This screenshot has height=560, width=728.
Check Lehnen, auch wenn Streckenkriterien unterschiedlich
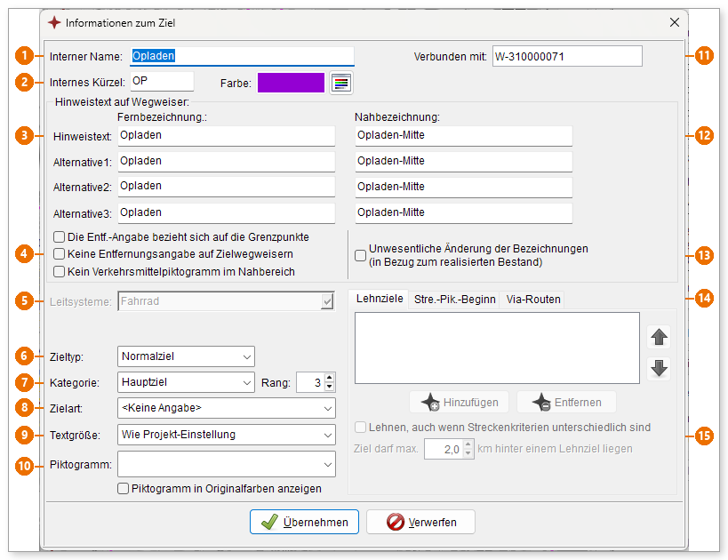pyautogui.click(x=360, y=428)
